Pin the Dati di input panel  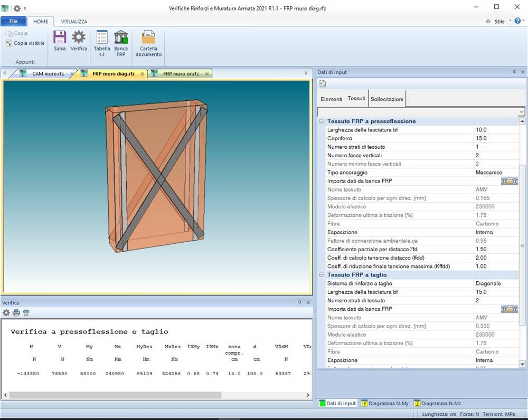click(514, 72)
